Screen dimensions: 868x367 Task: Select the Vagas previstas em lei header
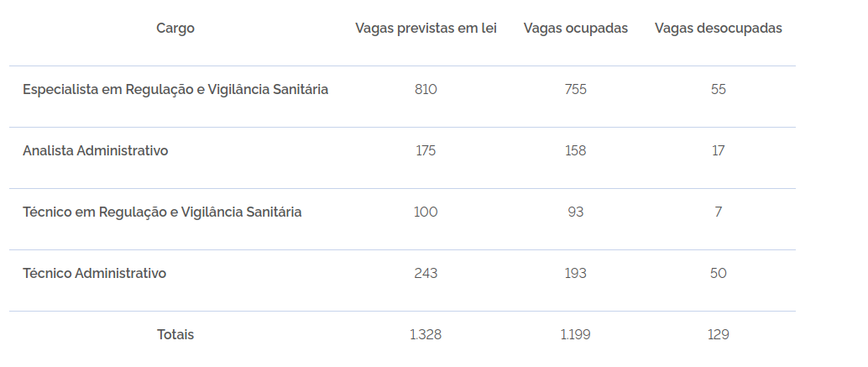coord(426,29)
